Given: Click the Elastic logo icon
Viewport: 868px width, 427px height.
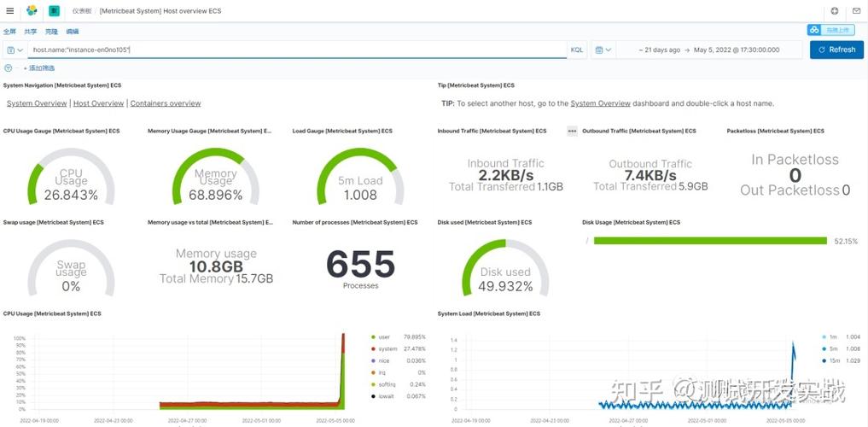Looking at the screenshot, I should (x=32, y=10).
